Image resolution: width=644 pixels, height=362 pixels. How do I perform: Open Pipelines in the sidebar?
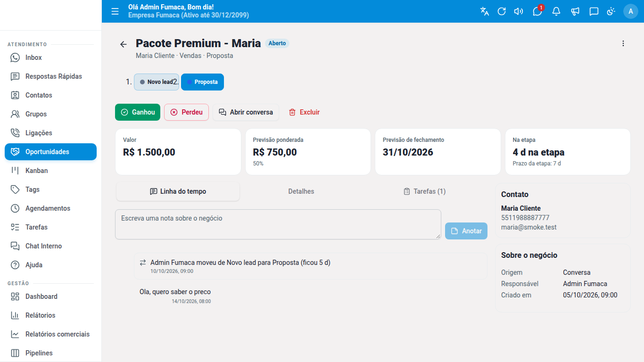pyautogui.click(x=50, y=353)
